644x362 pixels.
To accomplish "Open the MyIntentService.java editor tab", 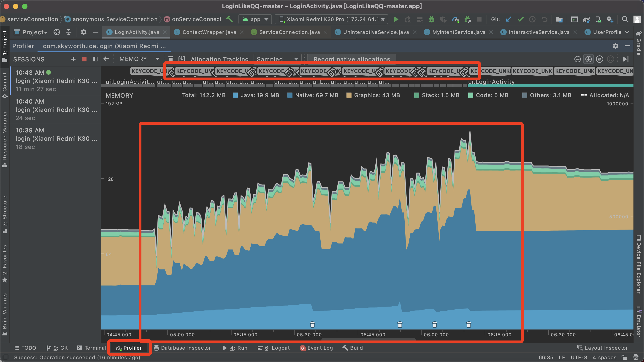I will click(458, 32).
